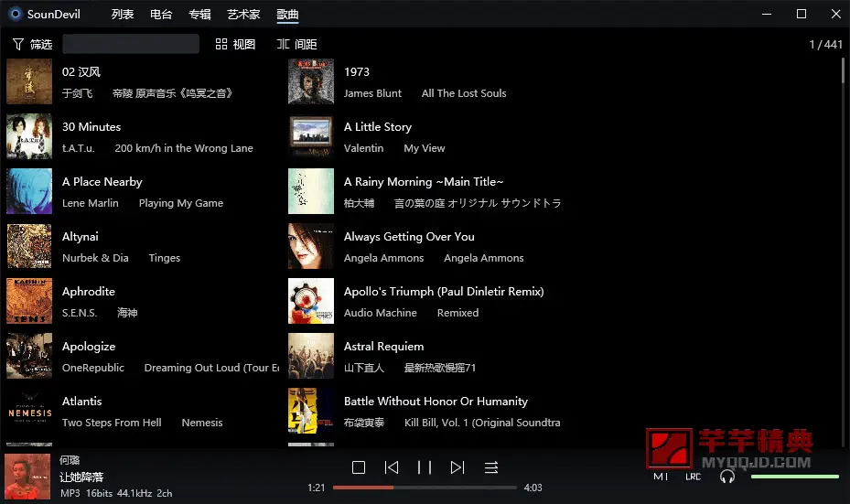Select the 02 汉风 album cover
This screenshot has width=850, height=504.
[x=29, y=81]
